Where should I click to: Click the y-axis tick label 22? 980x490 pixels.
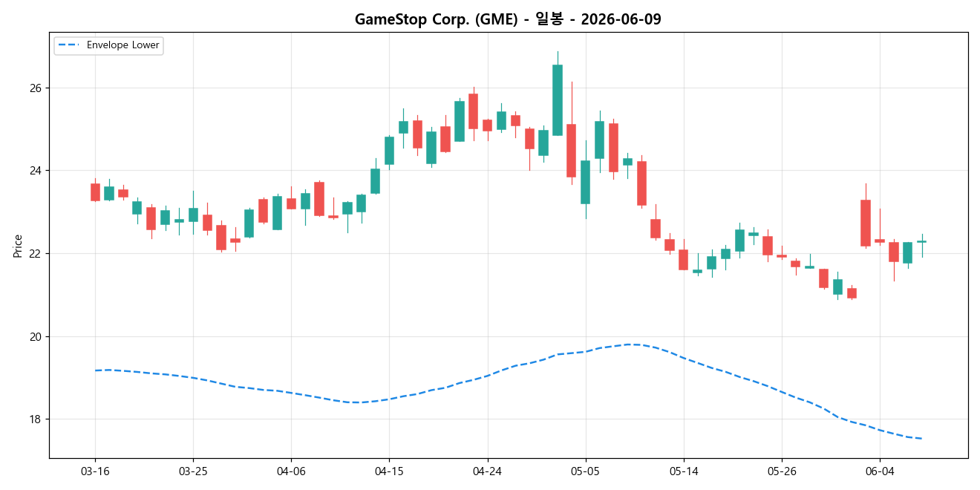[x=36, y=254]
